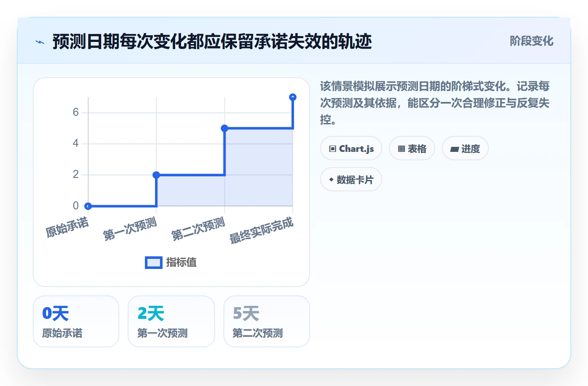The width and height of the screenshot is (588, 386).
Task: Click the y-axis value 6
Action: [x=76, y=112]
